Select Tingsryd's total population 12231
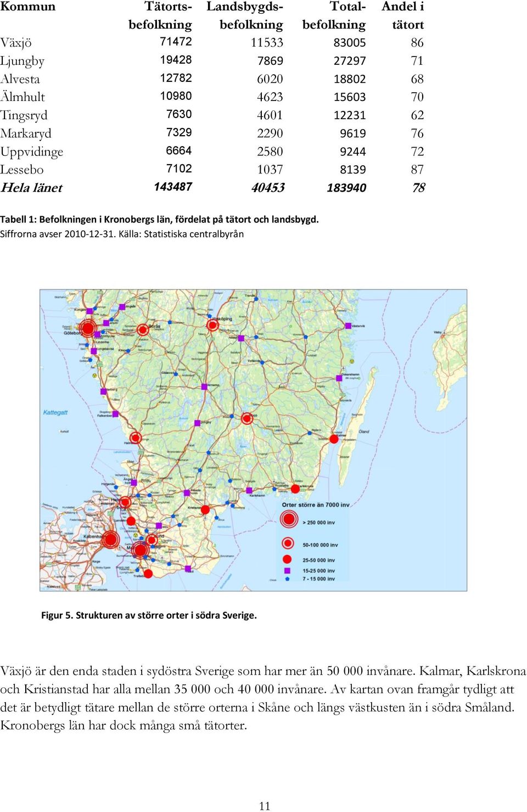Screen dimensions: 527x812 pyautogui.click(x=350, y=115)
